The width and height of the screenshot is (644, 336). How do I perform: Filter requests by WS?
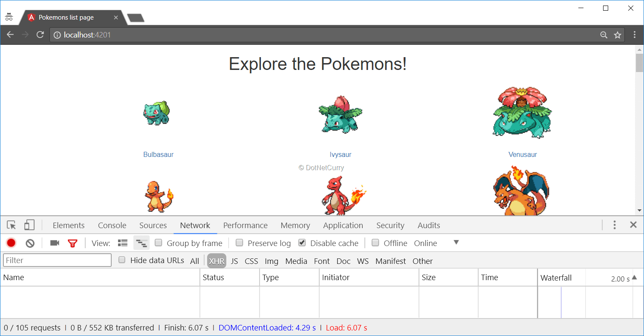coord(363,261)
